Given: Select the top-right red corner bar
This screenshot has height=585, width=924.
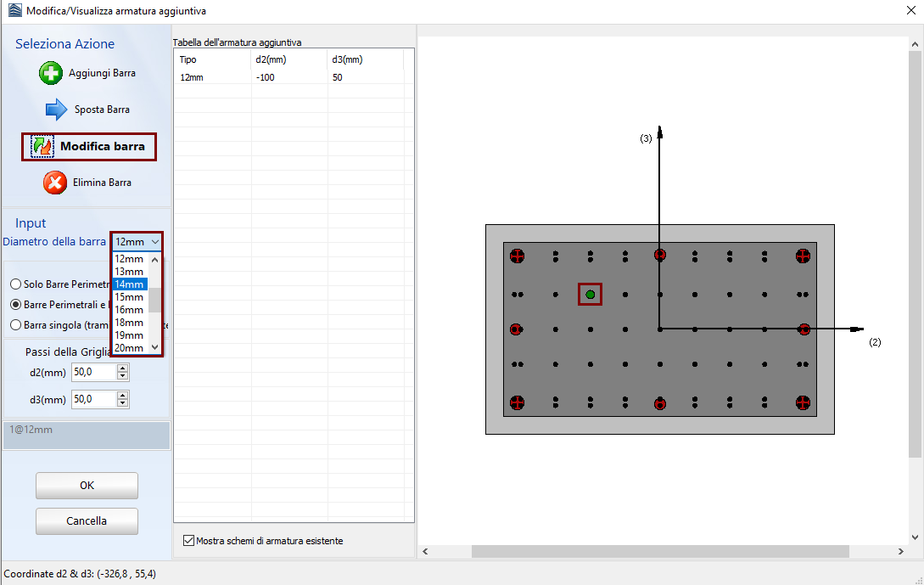Looking at the screenshot, I should coord(803,255).
